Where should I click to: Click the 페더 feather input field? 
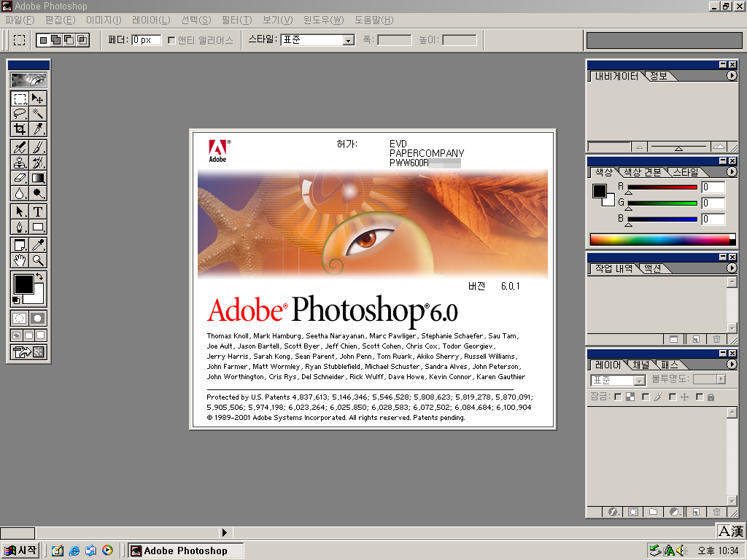coord(146,40)
